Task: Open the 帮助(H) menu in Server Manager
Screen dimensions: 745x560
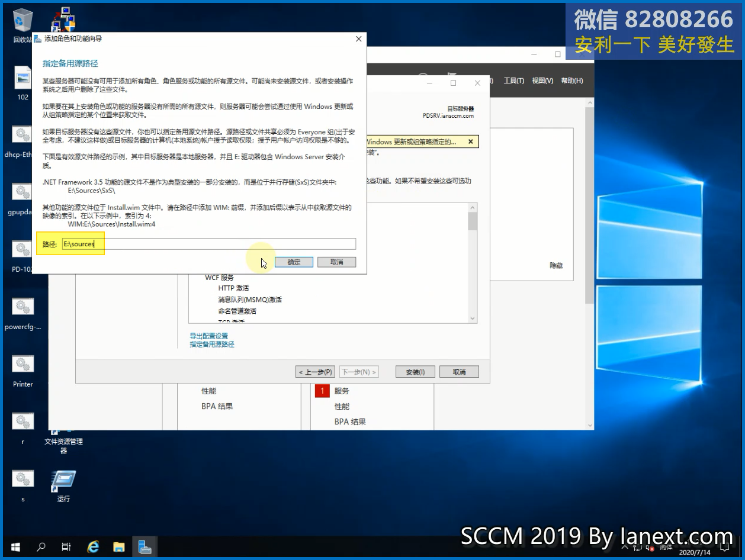Action: (571, 81)
